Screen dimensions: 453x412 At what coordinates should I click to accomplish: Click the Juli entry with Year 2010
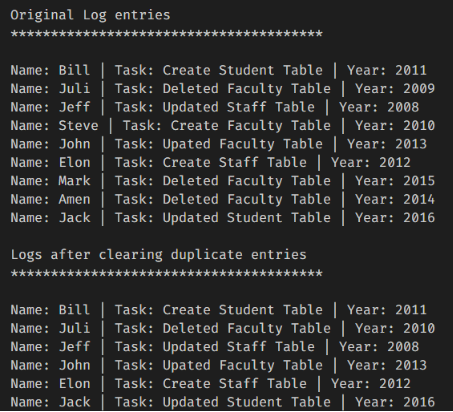(x=223, y=329)
